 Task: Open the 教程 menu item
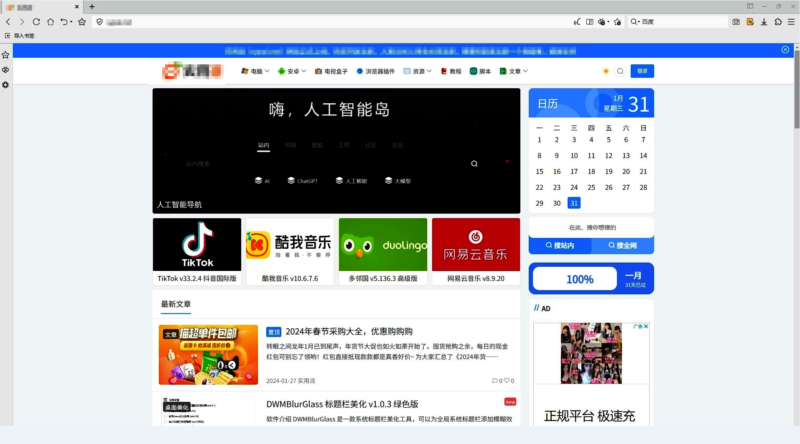click(451, 71)
